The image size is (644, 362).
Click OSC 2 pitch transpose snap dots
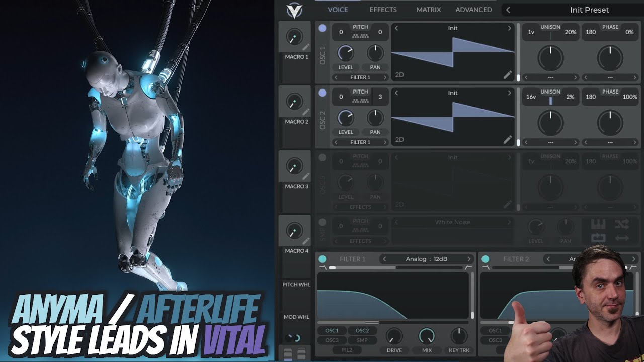(360, 101)
